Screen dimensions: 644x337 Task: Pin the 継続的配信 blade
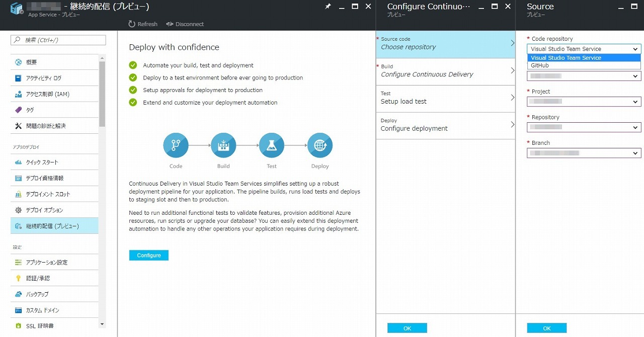pyautogui.click(x=328, y=7)
